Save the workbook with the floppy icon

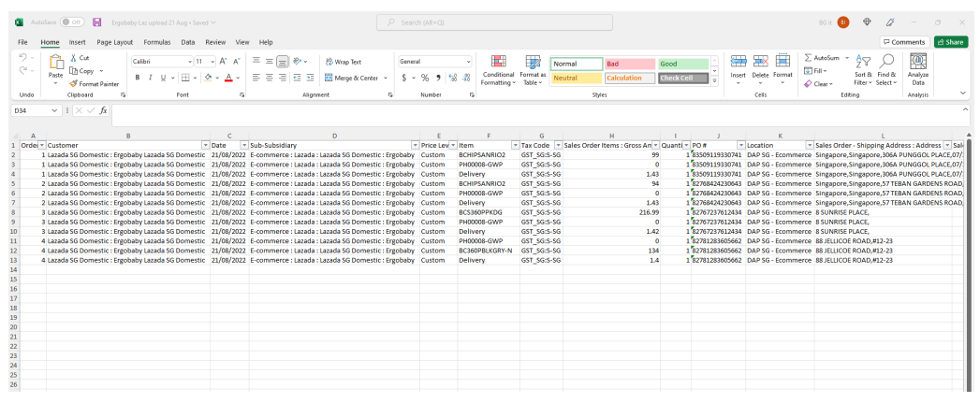point(96,22)
